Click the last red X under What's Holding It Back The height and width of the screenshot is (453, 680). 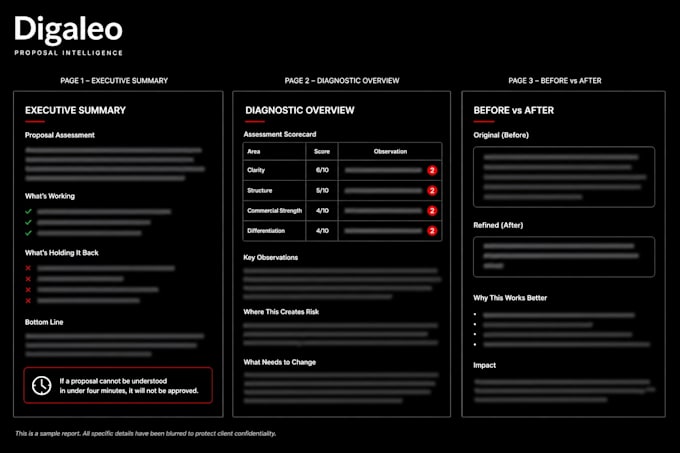(28, 301)
